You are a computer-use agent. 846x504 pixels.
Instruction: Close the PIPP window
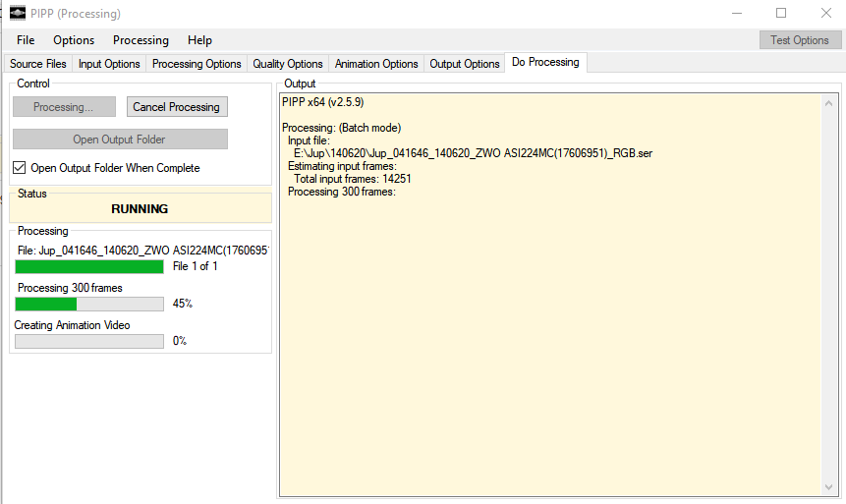(826, 13)
